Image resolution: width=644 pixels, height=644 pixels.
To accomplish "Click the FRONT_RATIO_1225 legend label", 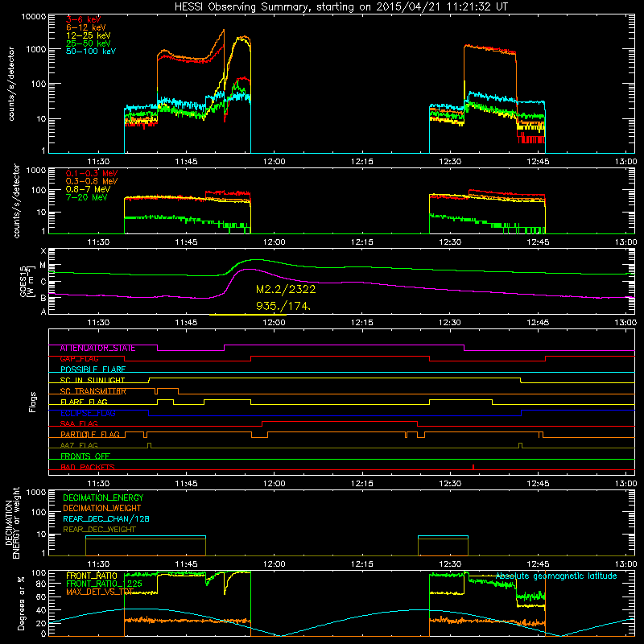I will click(104, 584).
